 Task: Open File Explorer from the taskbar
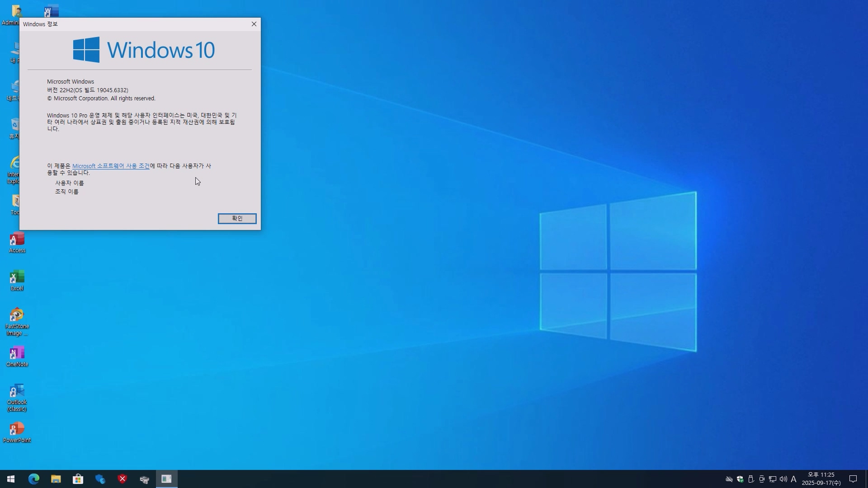coord(56,479)
